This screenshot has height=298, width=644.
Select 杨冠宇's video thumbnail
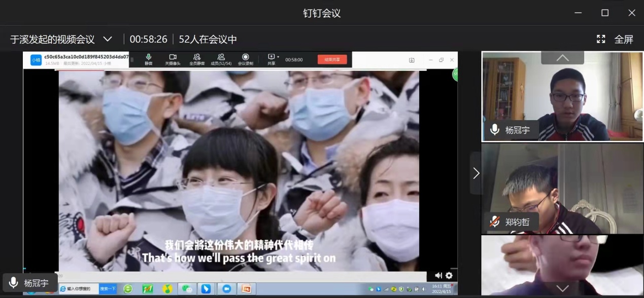[x=562, y=96]
